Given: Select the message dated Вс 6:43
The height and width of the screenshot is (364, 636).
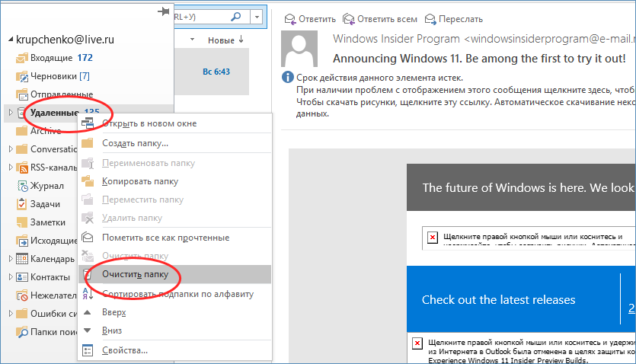Looking at the screenshot, I should 212,72.
